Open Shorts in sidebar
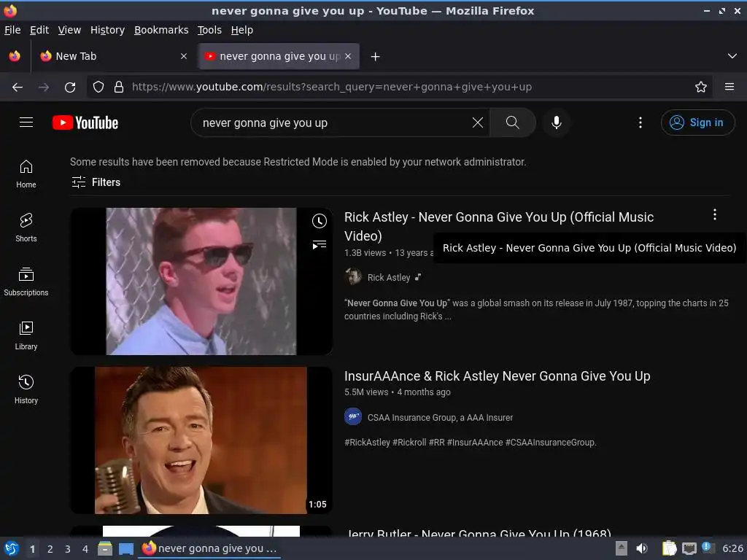 click(26, 227)
